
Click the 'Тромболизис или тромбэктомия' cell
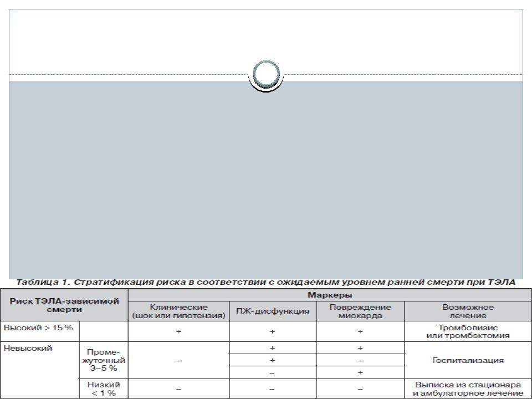click(x=468, y=331)
